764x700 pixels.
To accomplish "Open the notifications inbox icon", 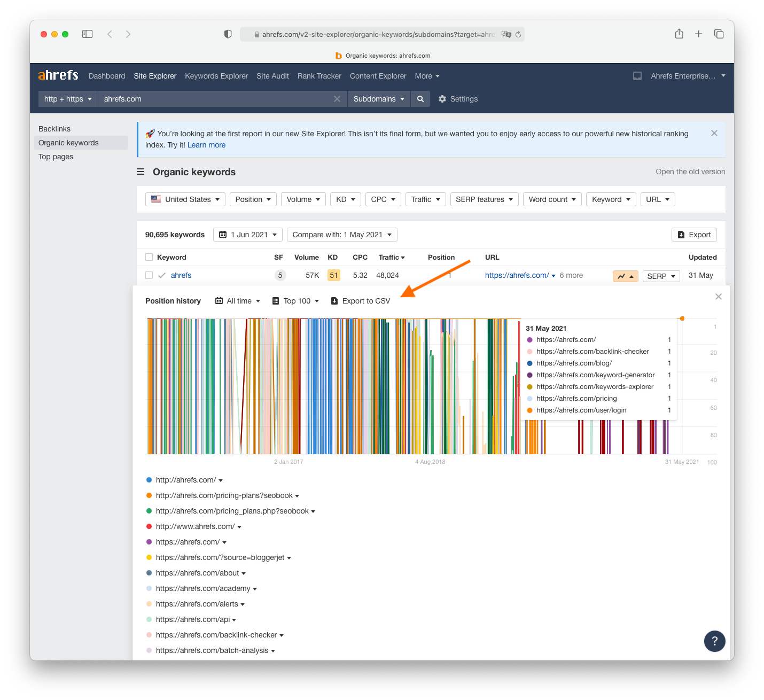I will (637, 76).
